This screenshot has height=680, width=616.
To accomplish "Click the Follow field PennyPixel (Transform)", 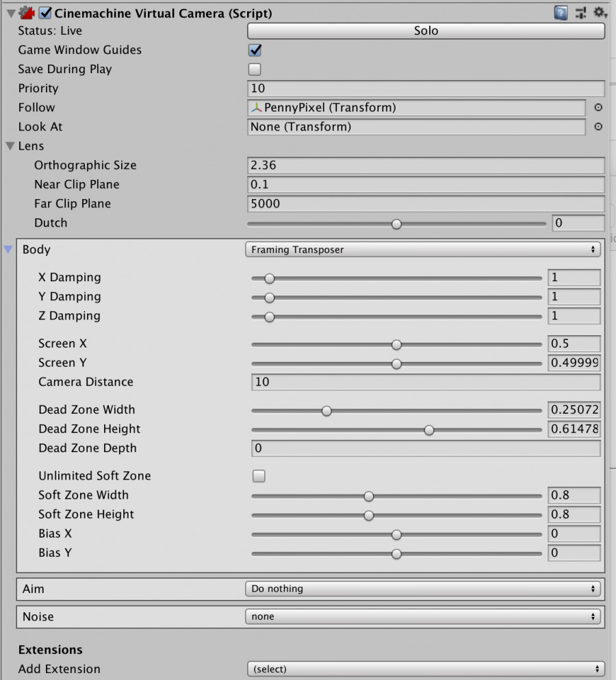I will point(416,107).
